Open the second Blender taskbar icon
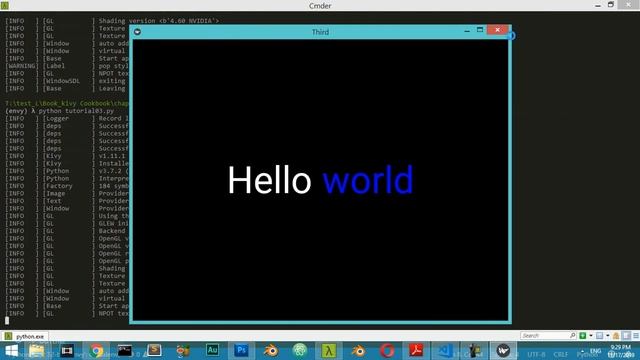 [358, 351]
